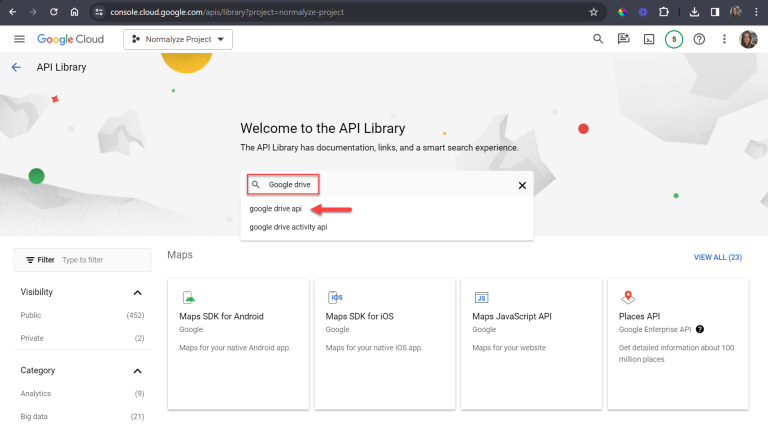The width and height of the screenshot is (768, 426).
Task: Collapse the Visibility filter section
Action: click(x=138, y=292)
